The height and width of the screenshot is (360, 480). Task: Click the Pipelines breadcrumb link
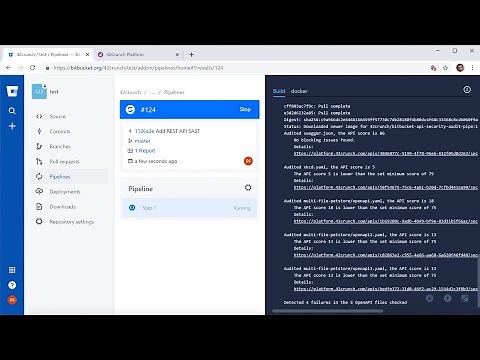pos(174,92)
